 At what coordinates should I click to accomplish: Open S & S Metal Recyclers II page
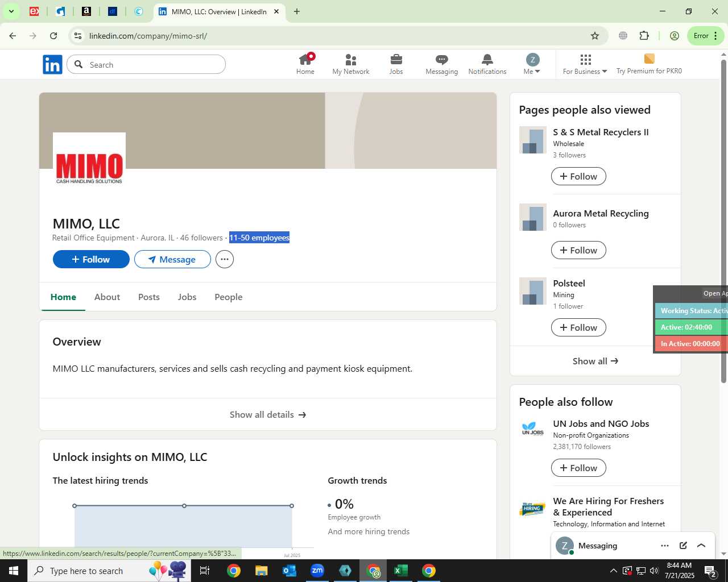[x=601, y=132]
